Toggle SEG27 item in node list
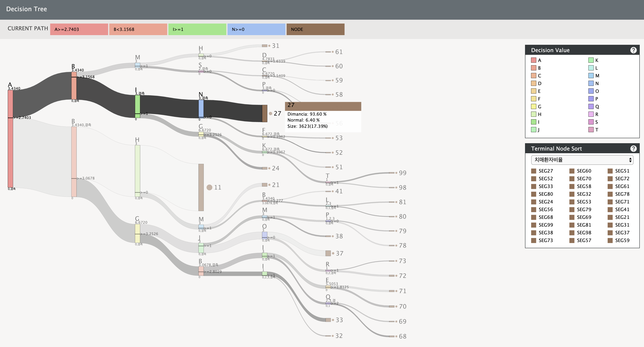 [x=542, y=171]
